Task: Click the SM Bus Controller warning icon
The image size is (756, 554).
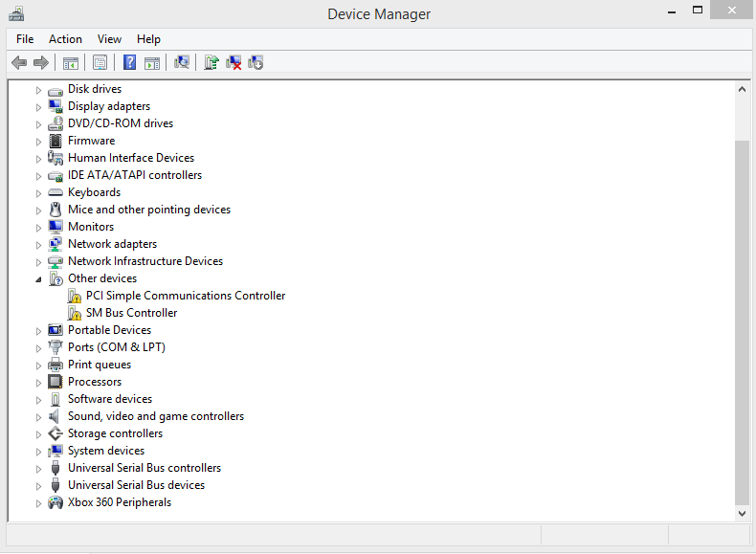Action: (75, 313)
